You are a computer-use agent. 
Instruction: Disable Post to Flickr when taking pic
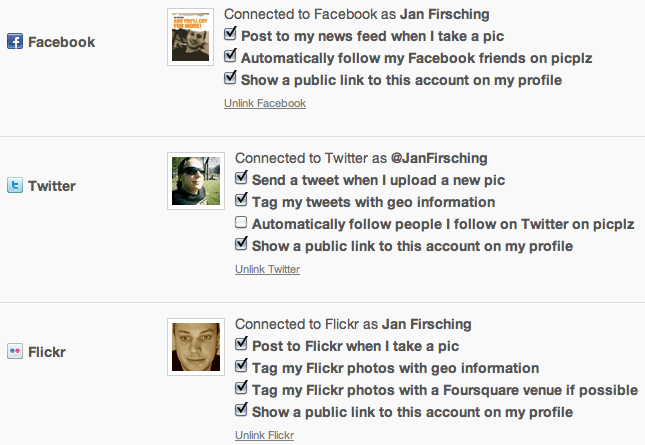click(x=241, y=344)
